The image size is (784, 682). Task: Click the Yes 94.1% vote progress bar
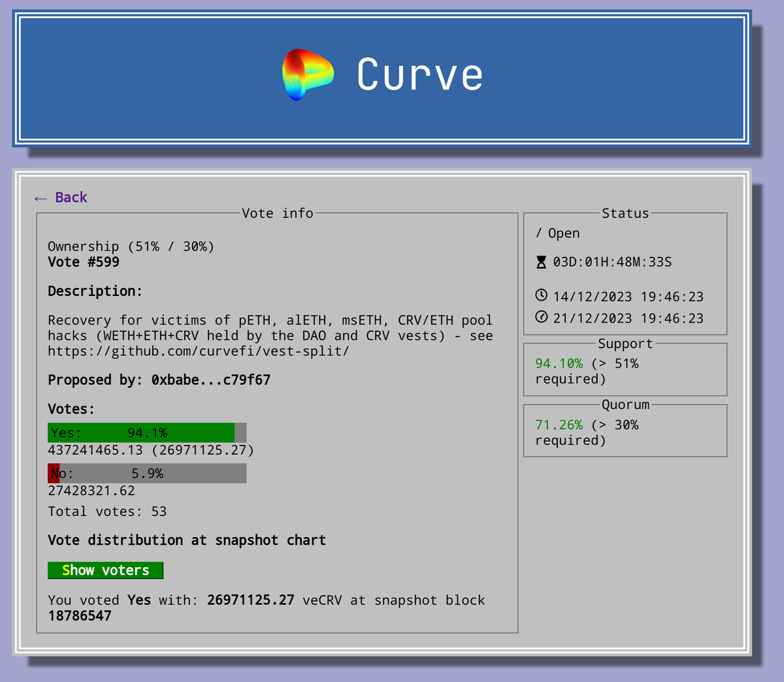point(147,432)
